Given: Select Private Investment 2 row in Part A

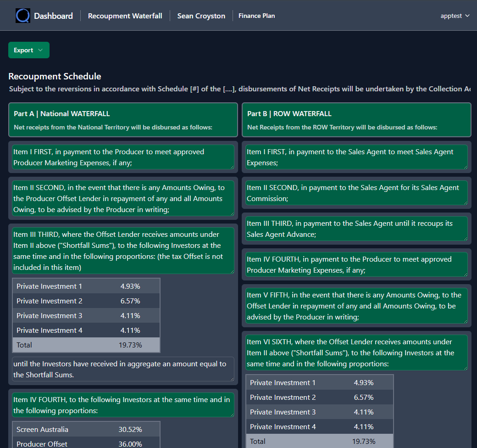Looking at the screenshot, I should coord(86,301).
